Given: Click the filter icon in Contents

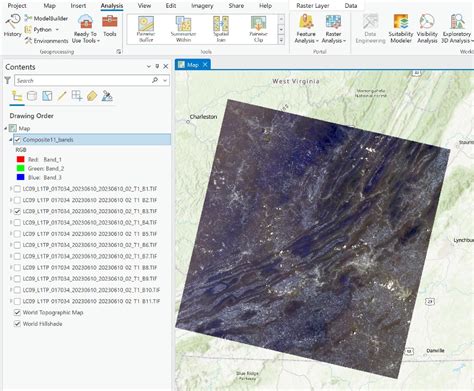Looking at the screenshot, I should pyautogui.click(x=7, y=80).
